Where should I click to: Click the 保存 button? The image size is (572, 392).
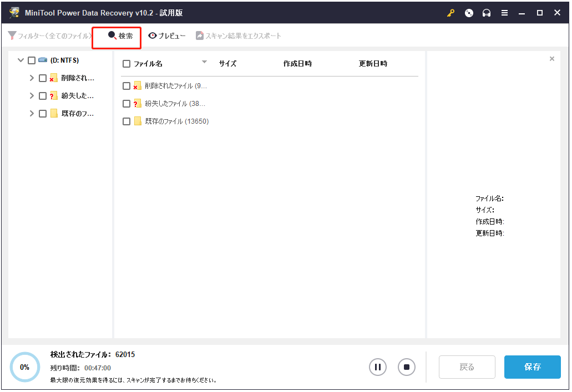point(532,366)
